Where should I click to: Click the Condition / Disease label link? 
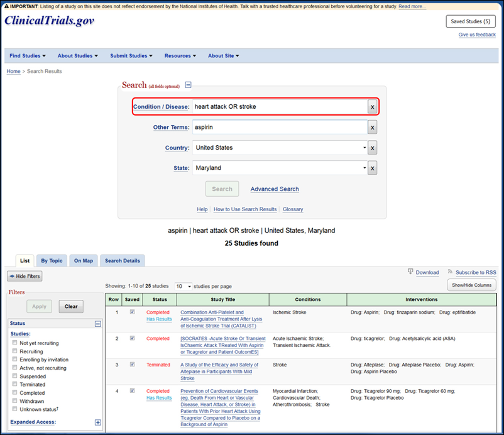pos(162,107)
